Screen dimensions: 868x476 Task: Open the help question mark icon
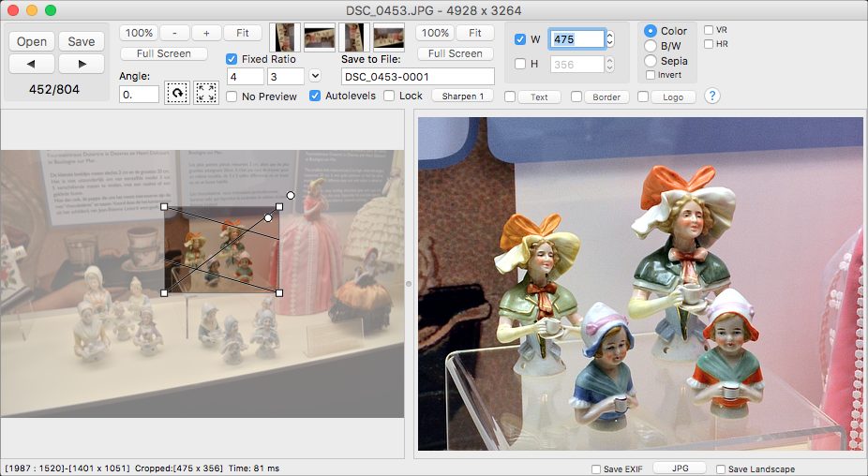711,96
